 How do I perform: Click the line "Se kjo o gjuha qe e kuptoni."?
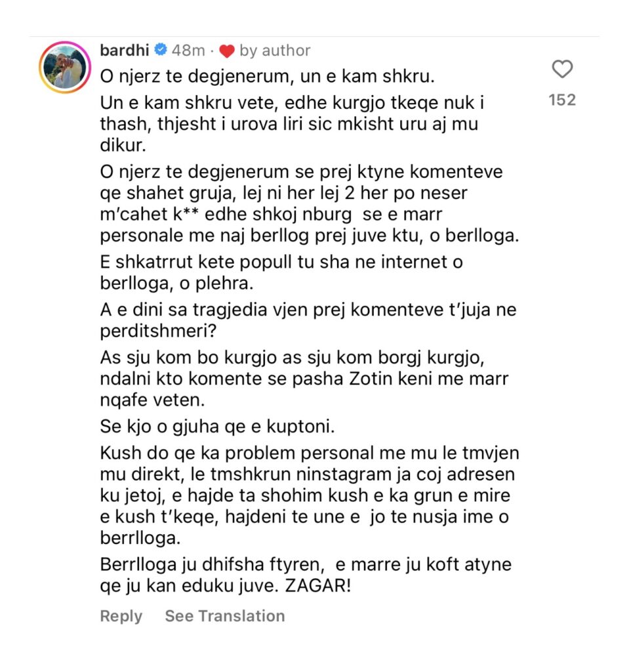pyautogui.click(x=217, y=427)
